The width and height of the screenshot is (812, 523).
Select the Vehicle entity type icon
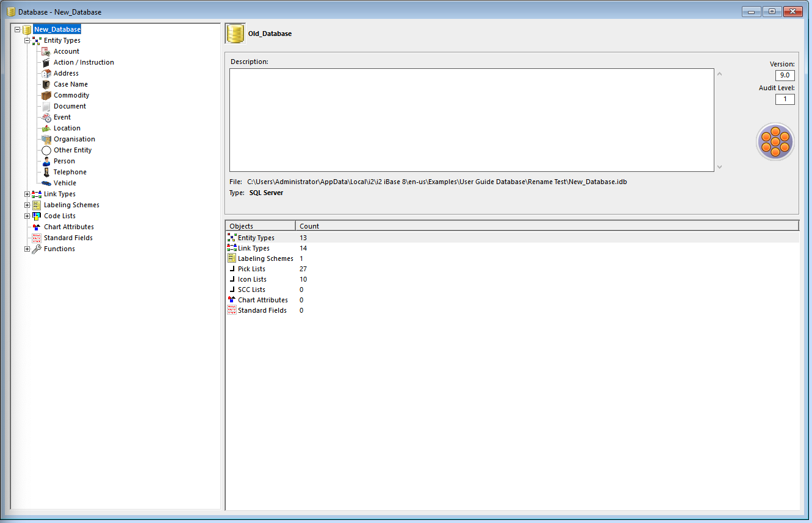(x=45, y=183)
